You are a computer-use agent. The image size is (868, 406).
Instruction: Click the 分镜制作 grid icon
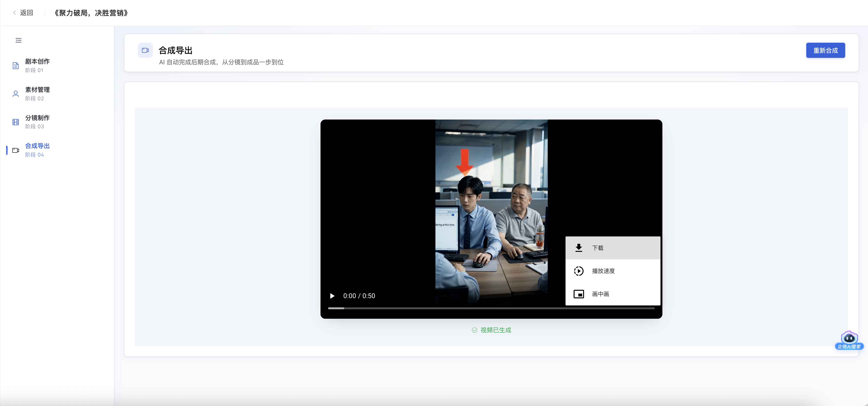tap(15, 122)
